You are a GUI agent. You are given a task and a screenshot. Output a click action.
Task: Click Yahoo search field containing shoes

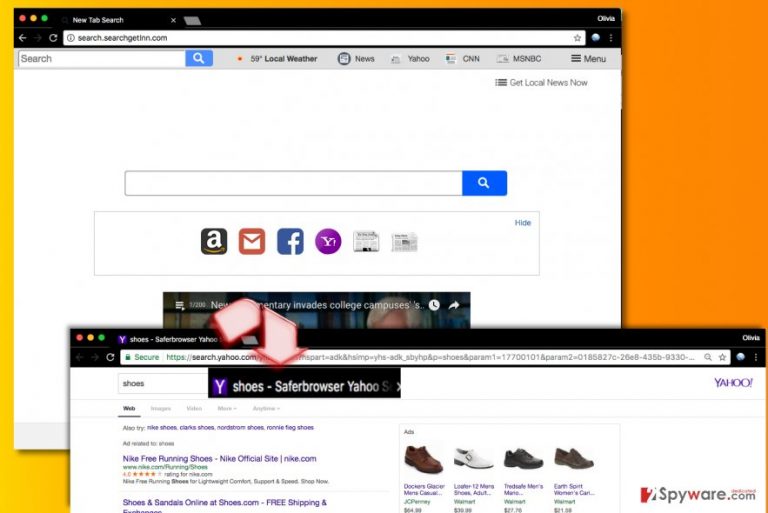coord(163,384)
